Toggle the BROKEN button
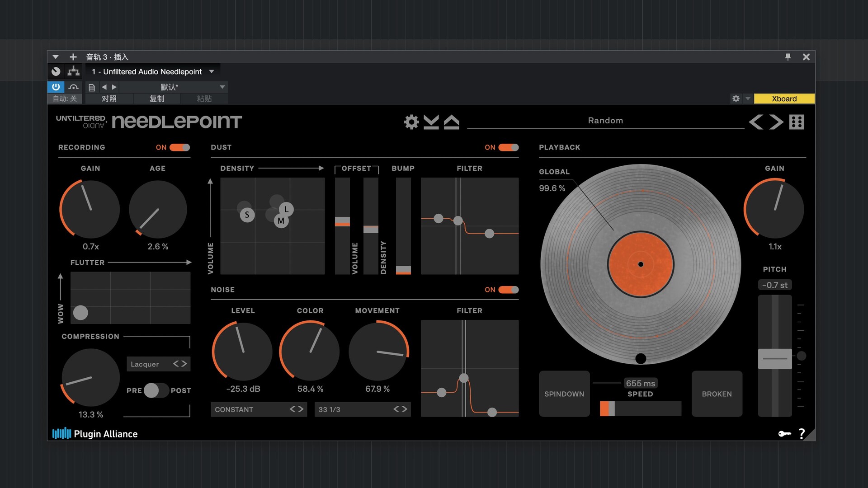The image size is (868, 488). pos(717,394)
